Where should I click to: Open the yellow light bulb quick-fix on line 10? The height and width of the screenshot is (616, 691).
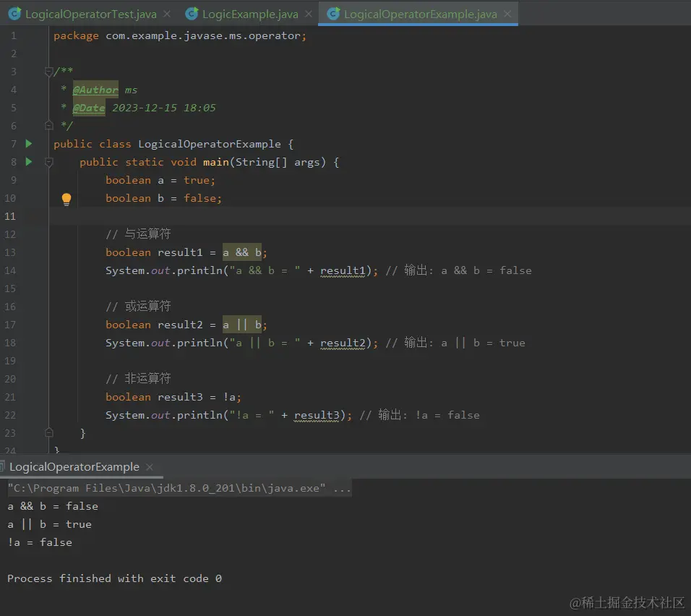click(x=66, y=200)
